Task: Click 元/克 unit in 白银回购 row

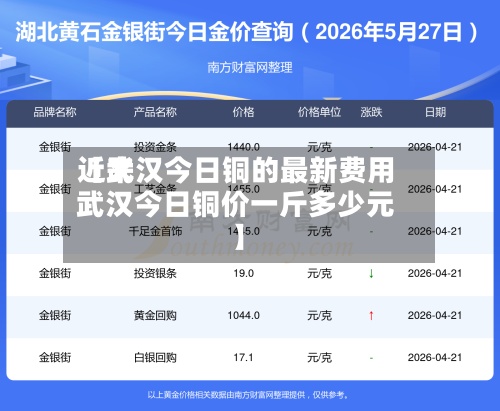Action: click(x=319, y=358)
